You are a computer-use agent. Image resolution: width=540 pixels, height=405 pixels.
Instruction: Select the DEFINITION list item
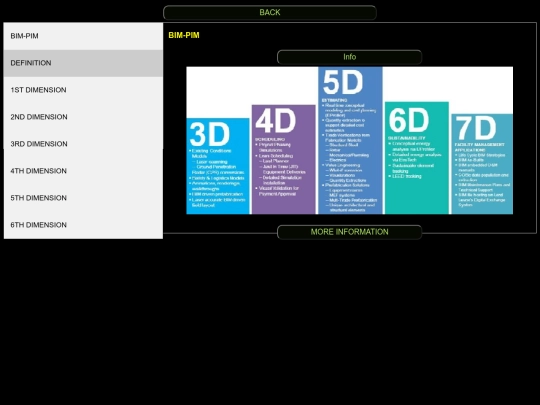[83, 63]
